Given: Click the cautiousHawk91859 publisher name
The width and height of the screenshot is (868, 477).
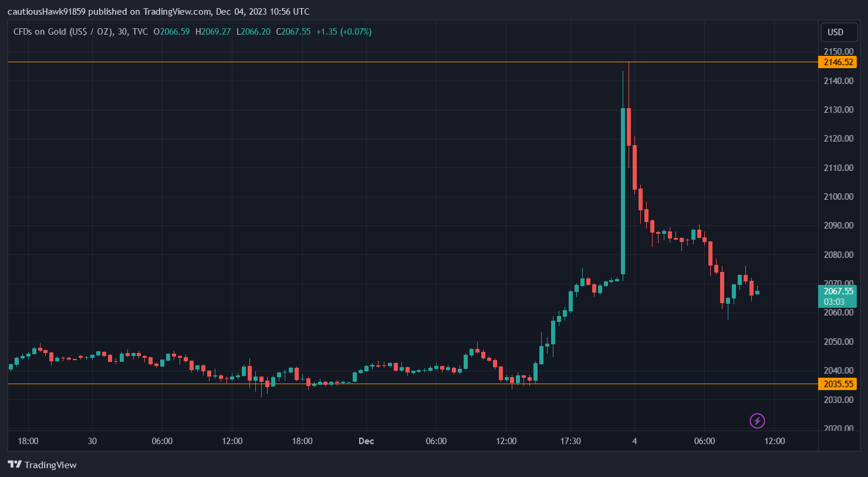Looking at the screenshot, I should point(45,11).
